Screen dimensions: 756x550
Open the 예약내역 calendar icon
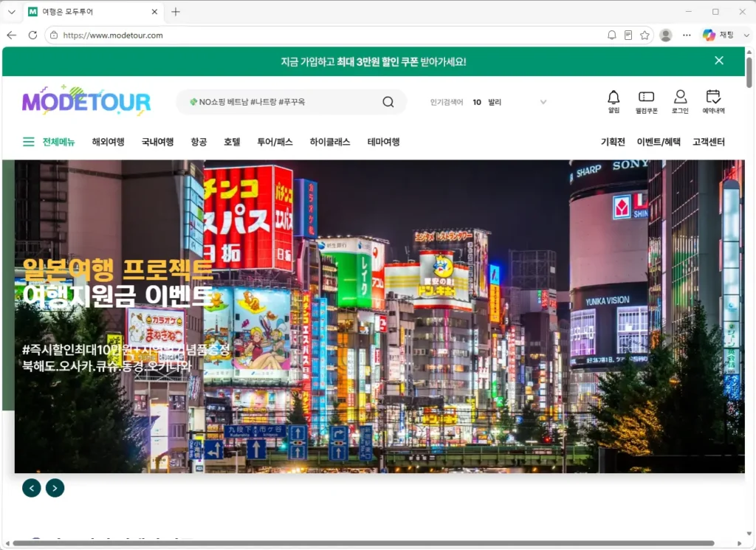click(x=713, y=102)
